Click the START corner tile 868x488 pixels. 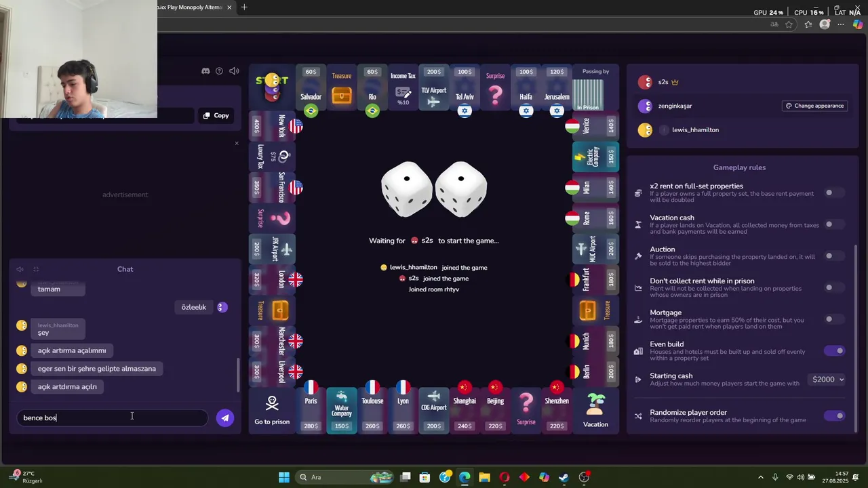click(272, 88)
